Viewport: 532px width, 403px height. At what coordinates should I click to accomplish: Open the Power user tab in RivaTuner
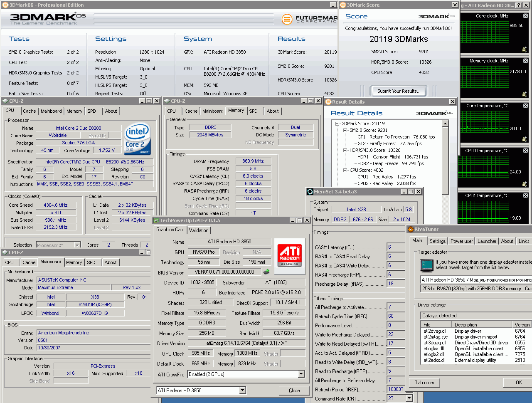pyautogui.click(x=461, y=241)
